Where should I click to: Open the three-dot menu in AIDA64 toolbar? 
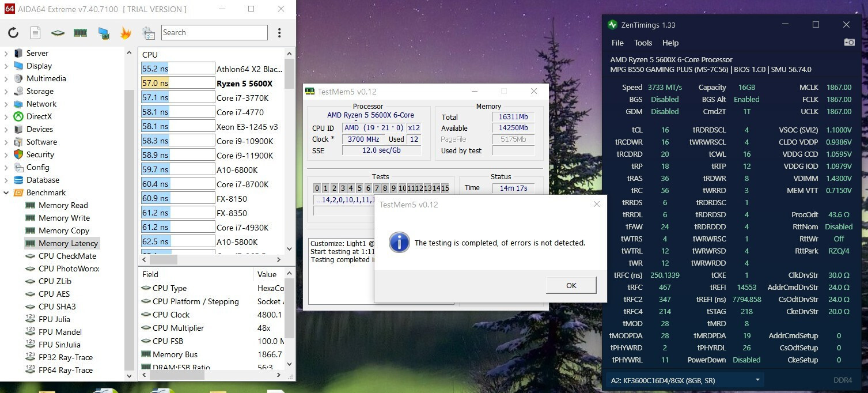(x=279, y=33)
